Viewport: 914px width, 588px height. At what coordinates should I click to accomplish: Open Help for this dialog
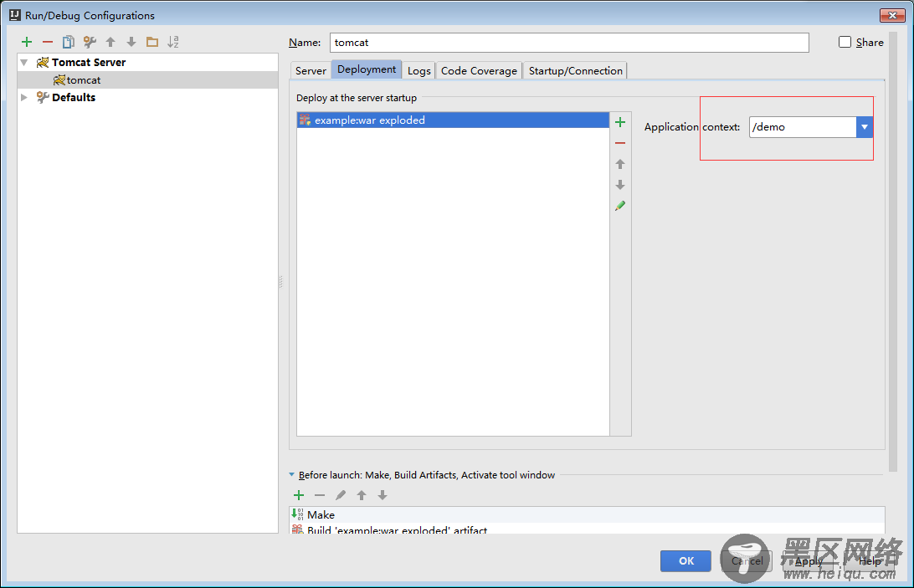tap(869, 560)
